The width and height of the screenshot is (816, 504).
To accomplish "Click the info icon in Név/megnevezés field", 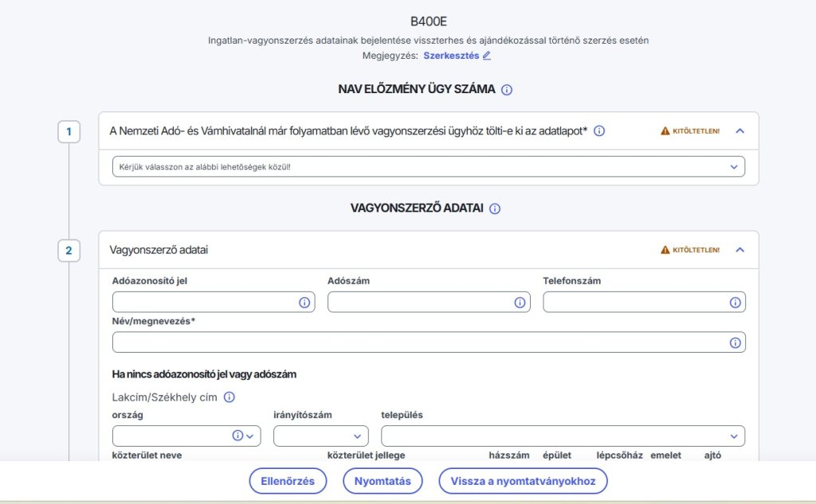I will pos(735,342).
